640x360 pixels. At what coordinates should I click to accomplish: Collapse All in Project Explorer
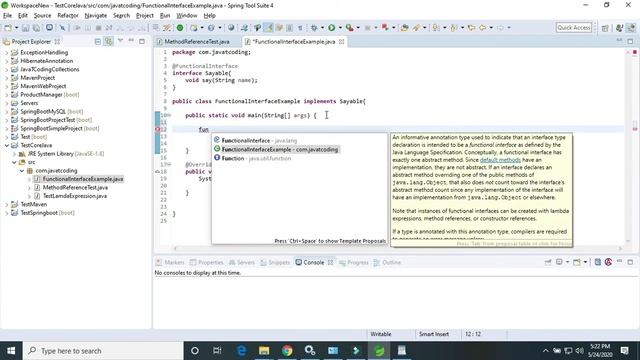(98, 41)
